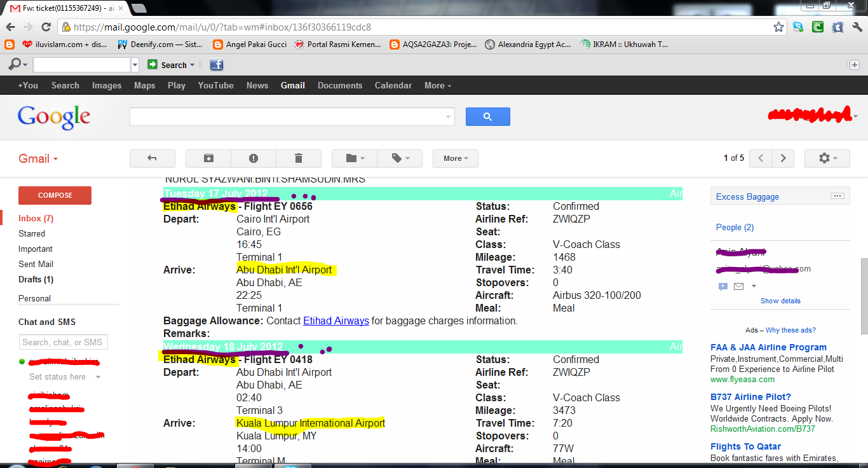Click the browser Back arrow
The image size is (868, 468).
coord(10,27)
